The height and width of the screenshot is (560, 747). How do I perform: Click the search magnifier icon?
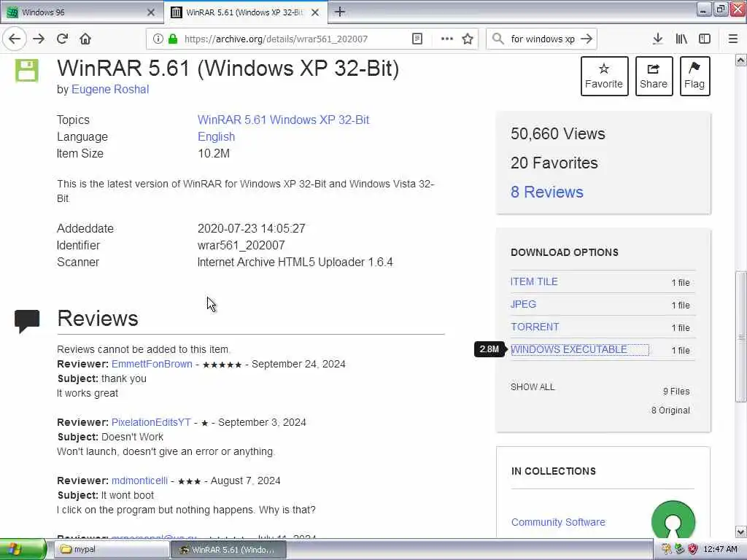(x=498, y=39)
